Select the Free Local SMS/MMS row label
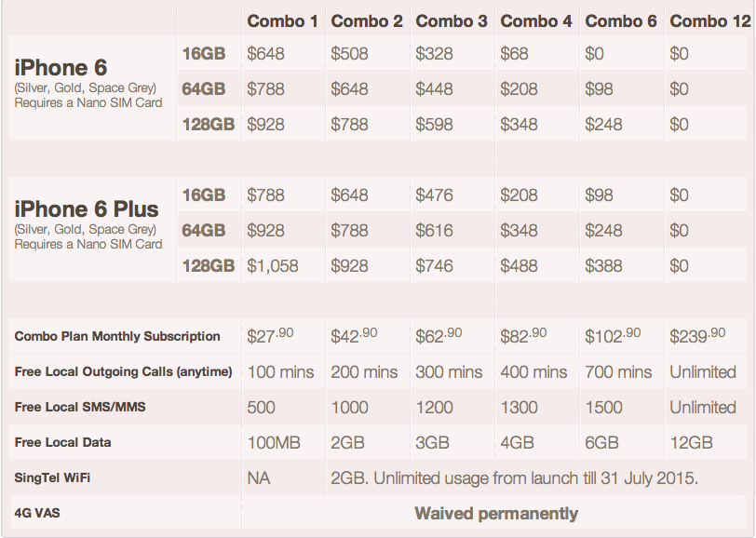This screenshot has height=538, width=756. click(80, 407)
